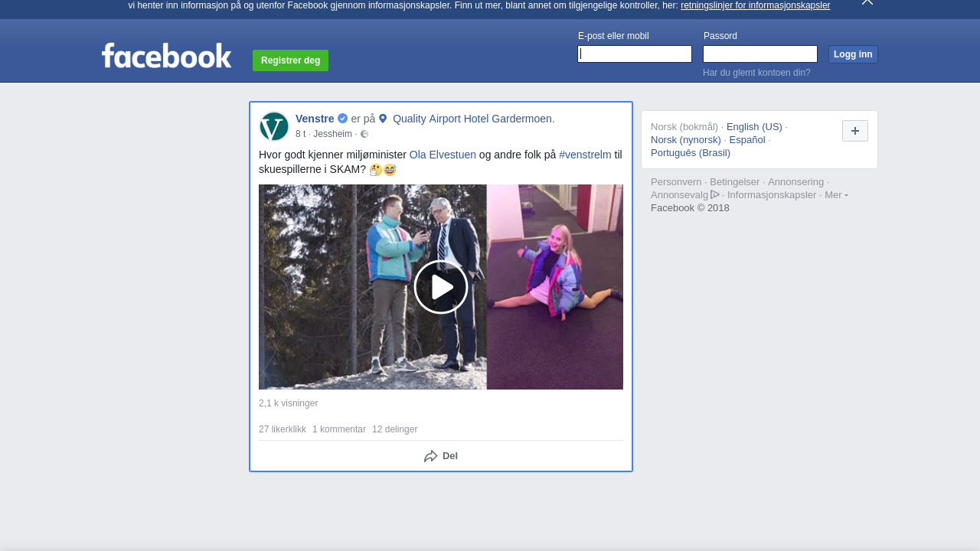Switch language to Norsk (nynorsk)
Viewport: 980px width, 551px height.
[686, 140]
